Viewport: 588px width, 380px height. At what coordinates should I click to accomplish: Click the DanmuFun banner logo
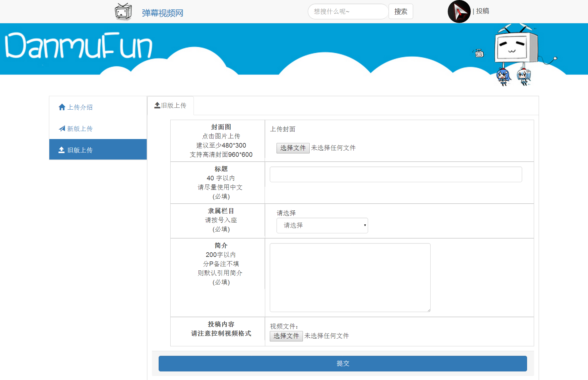pos(79,46)
